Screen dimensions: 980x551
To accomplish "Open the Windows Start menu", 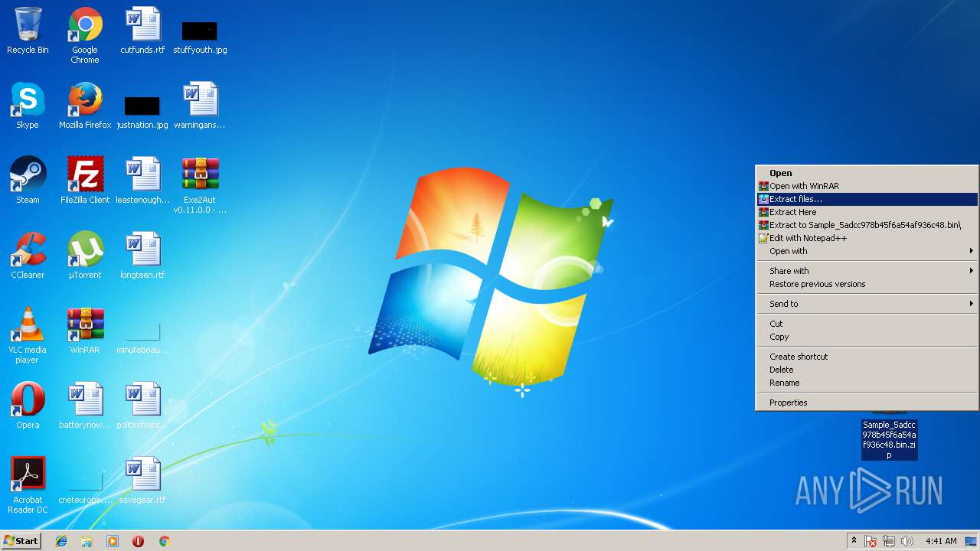I will 21,540.
